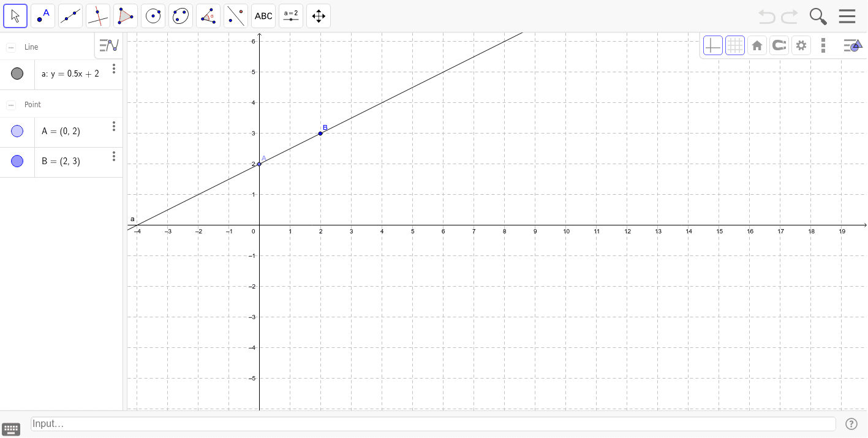The height and width of the screenshot is (438, 868).
Task: Open the main hamburger menu
Action: pos(847,16)
